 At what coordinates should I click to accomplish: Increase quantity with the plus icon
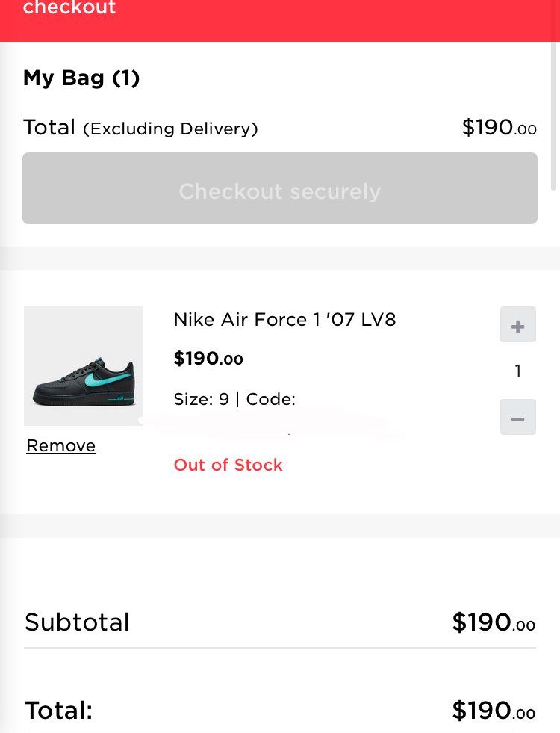pyautogui.click(x=518, y=324)
